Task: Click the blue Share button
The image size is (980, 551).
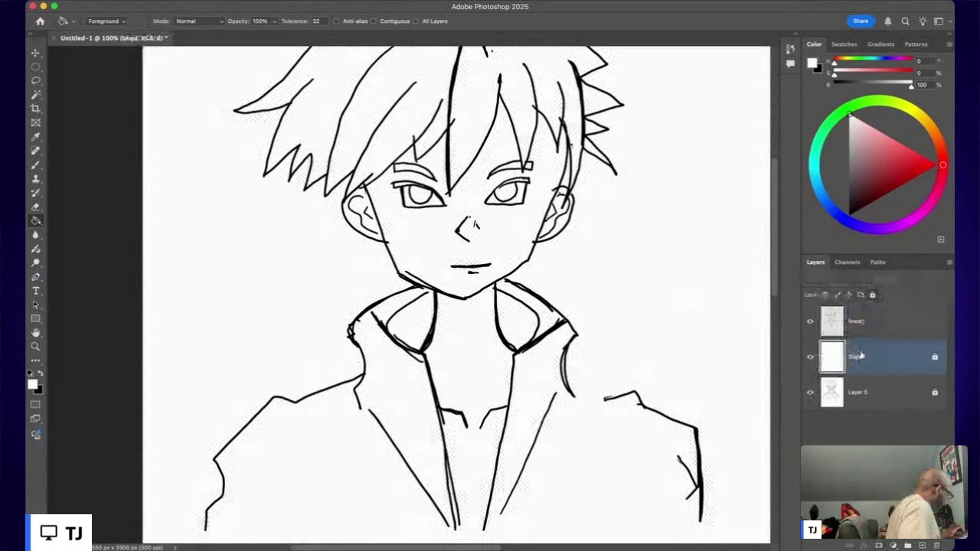Action: [x=861, y=21]
